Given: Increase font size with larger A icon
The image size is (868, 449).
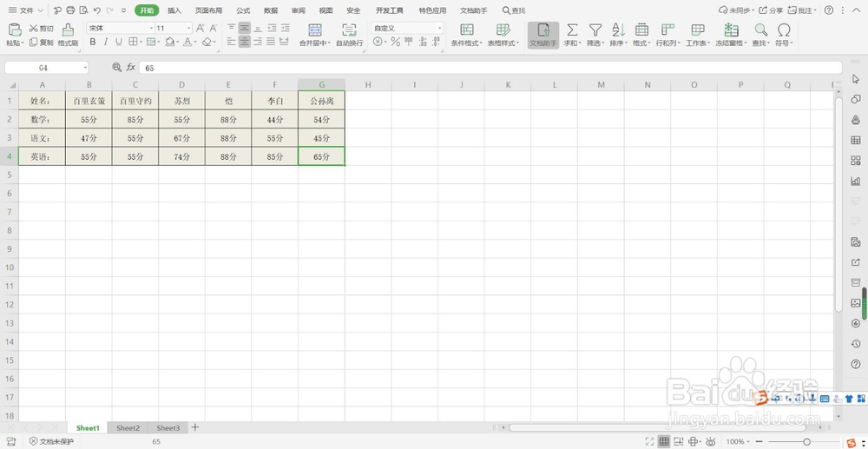Looking at the screenshot, I should [201, 29].
